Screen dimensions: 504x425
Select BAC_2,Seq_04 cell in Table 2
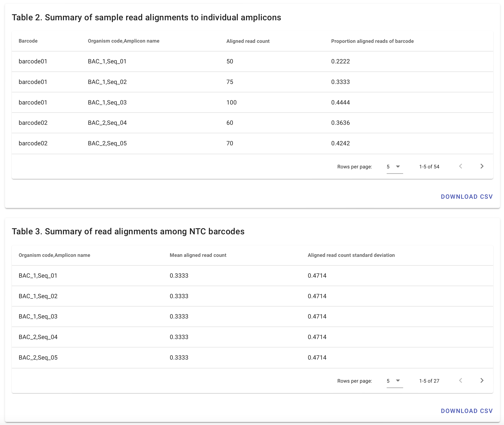pos(107,123)
